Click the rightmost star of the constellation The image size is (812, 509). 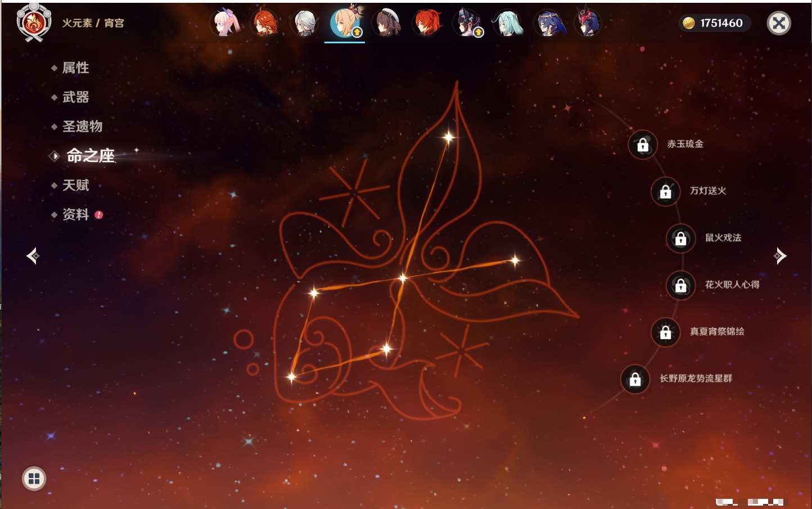click(x=515, y=260)
